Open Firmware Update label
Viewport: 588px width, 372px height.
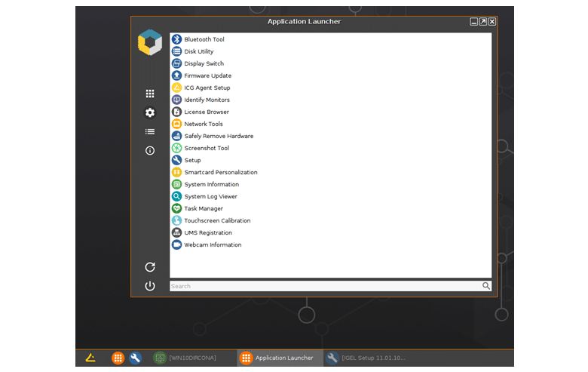(x=208, y=75)
